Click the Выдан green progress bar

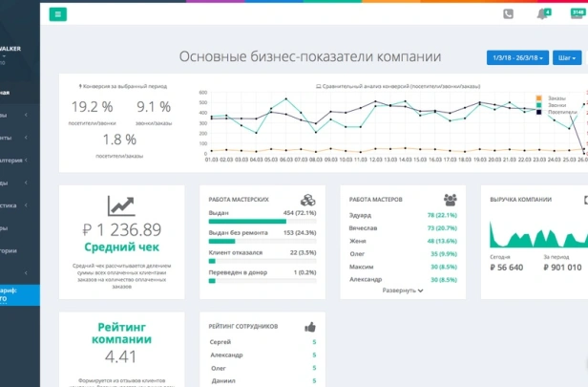click(247, 222)
